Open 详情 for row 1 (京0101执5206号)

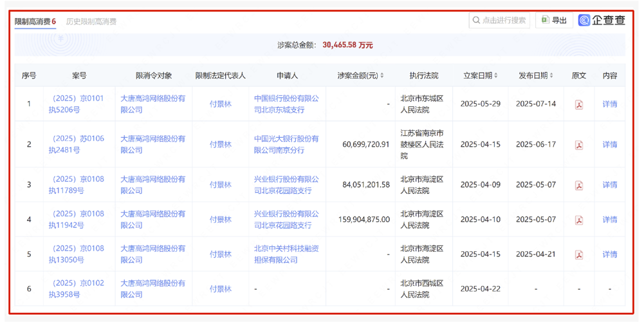(609, 104)
